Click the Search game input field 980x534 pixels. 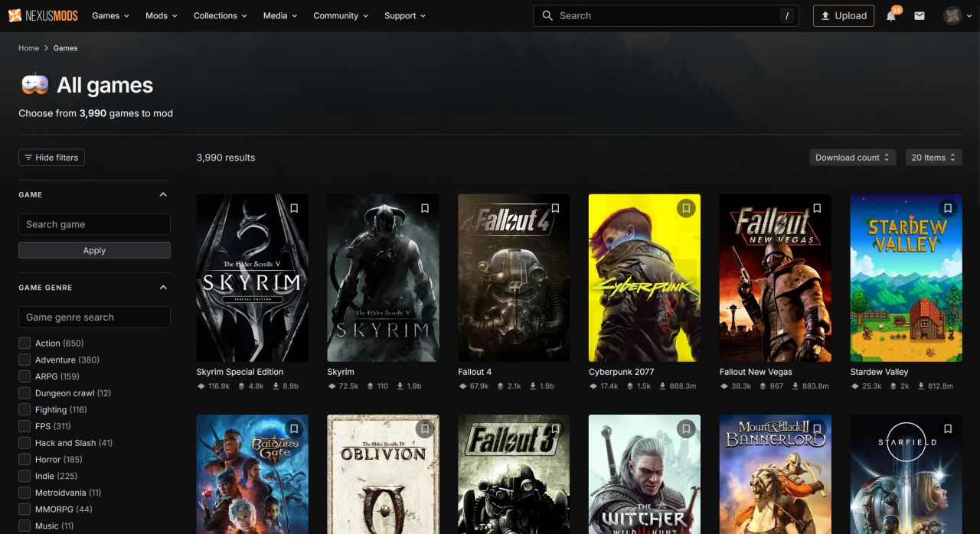94,224
